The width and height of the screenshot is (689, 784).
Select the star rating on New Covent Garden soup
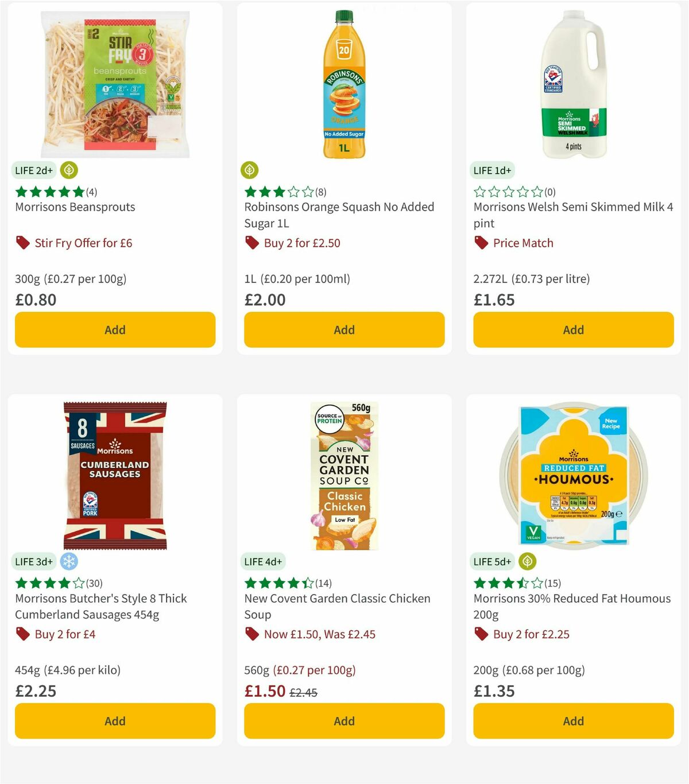click(278, 583)
